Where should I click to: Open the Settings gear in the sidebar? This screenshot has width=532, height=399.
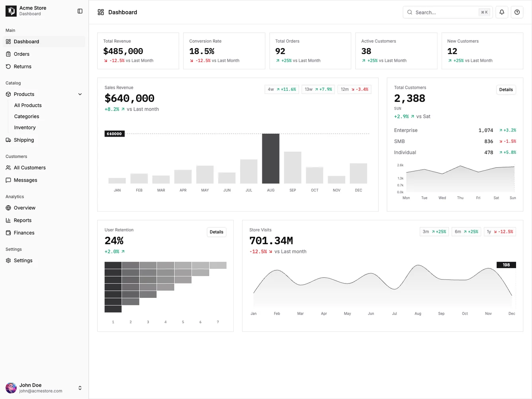coord(8,260)
